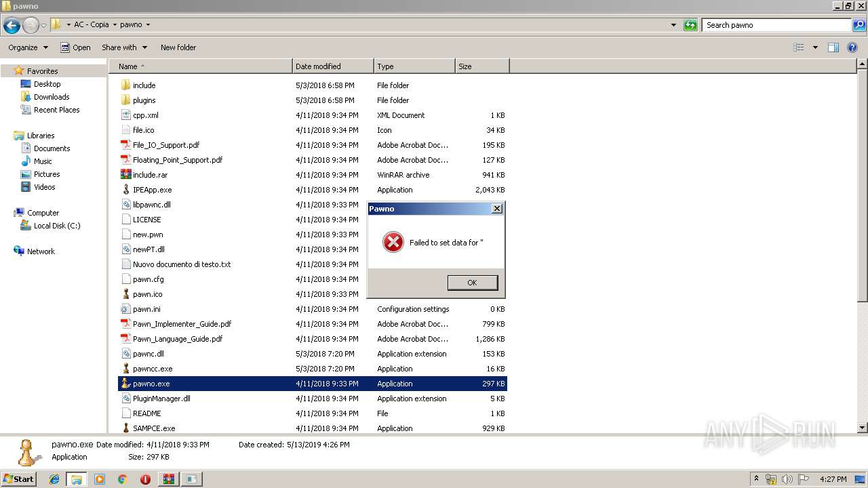The width and height of the screenshot is (868, 488).
Task: Open Internet Explorer from the taskbar
Action: click(54, 479)
